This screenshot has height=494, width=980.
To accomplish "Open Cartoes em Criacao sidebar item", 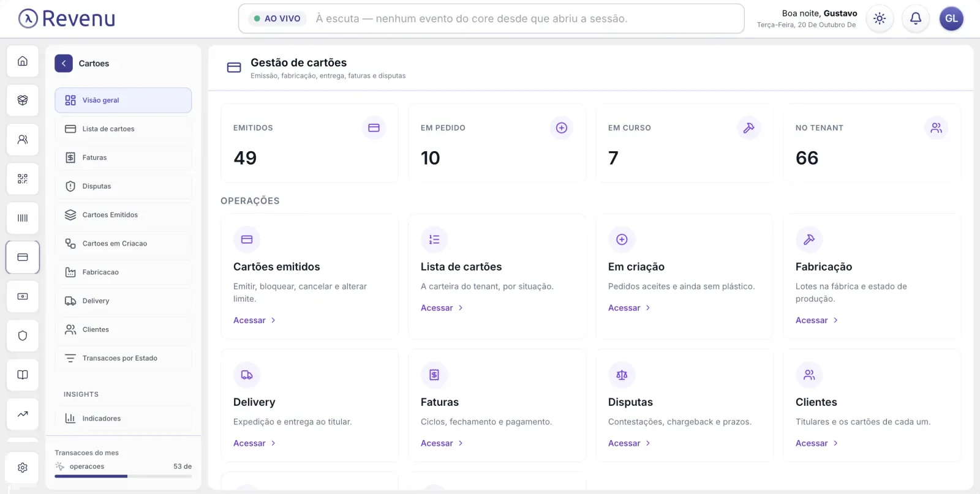I will [123, 244].
